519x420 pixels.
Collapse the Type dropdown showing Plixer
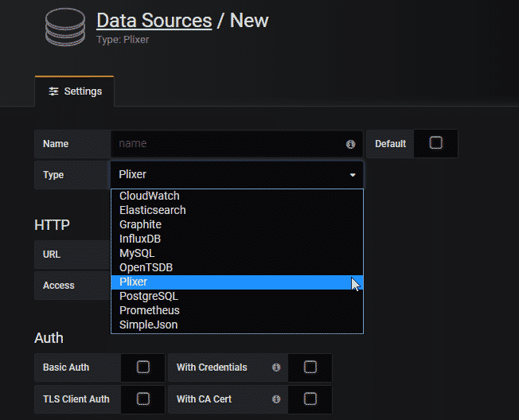pos(236,175)
